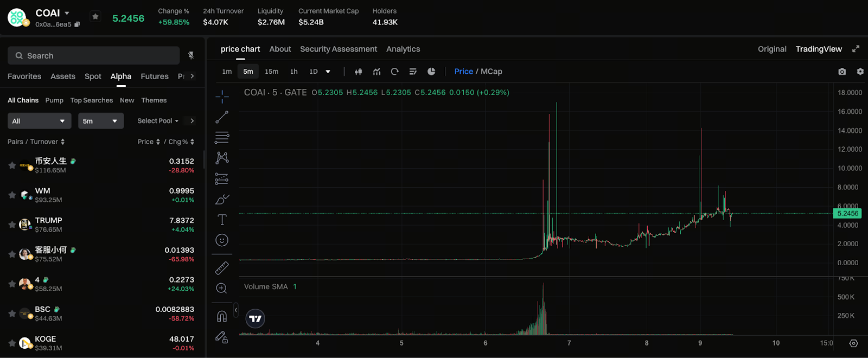This screenshot has height=358, width=868.
Task: Select the 15m chart interval
Action: 271,72
